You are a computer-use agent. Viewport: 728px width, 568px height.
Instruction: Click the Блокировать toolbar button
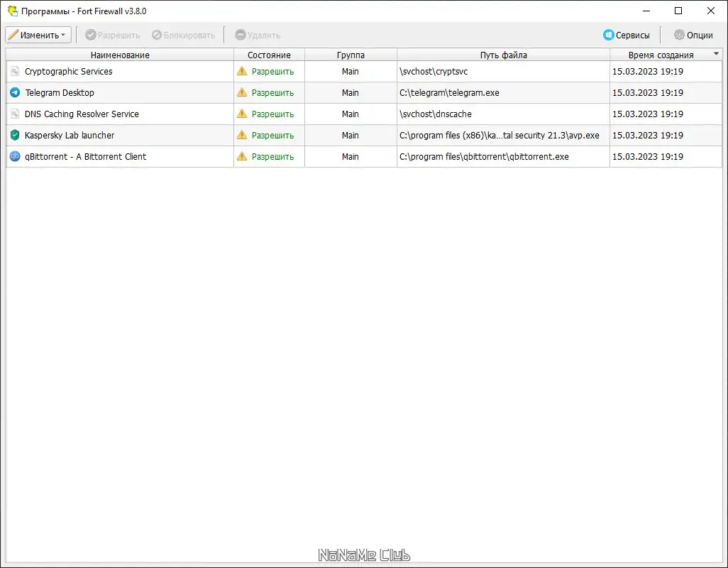point(183,35)
